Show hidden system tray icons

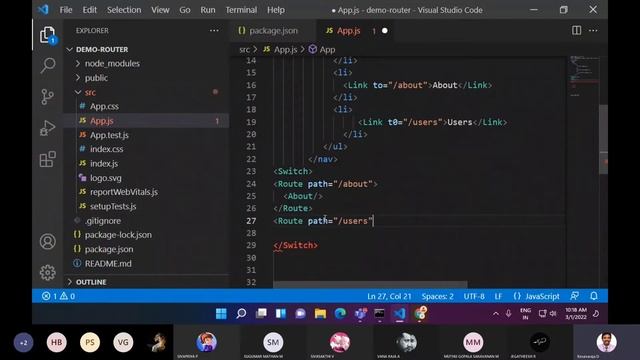point(496,313)
